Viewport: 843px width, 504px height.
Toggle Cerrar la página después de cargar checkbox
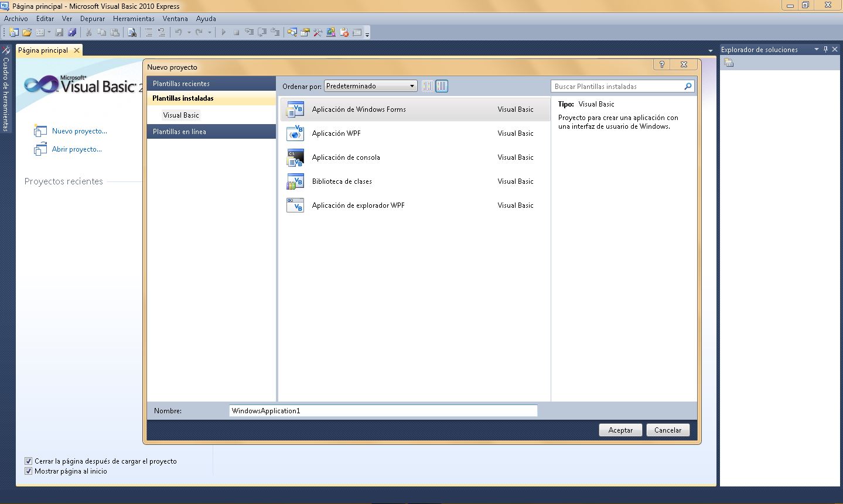click(x=28, y=461)
